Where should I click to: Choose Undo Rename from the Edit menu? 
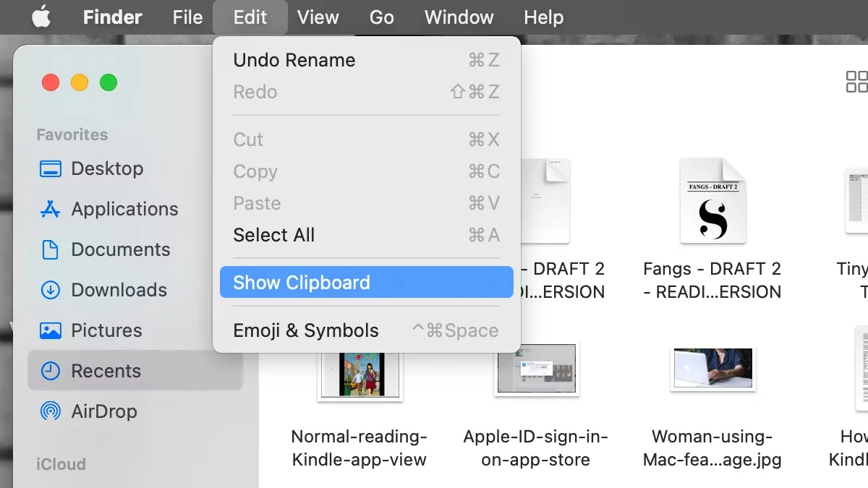click(366, 60)
